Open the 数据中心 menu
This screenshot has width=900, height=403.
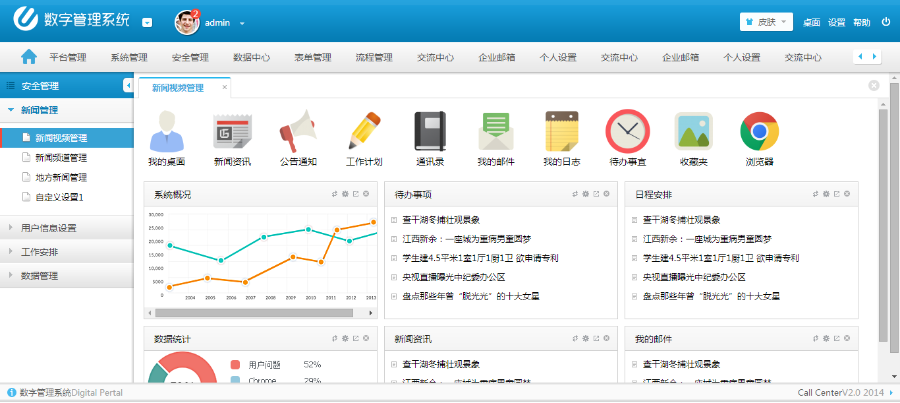[x=251, y=57]
